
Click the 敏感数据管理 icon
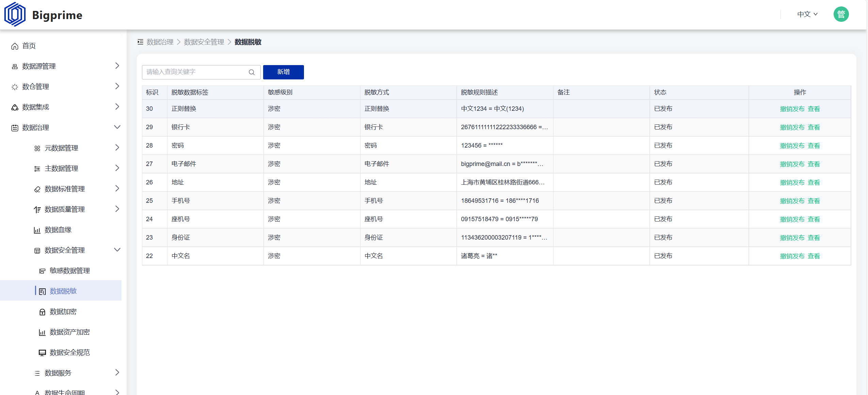coord(42,271)
